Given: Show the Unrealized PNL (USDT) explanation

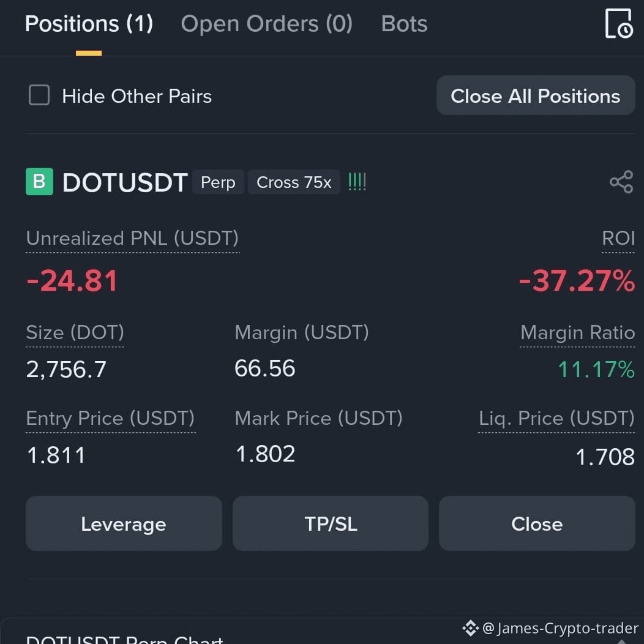Looking at the screenshot, I should [132, 239].
